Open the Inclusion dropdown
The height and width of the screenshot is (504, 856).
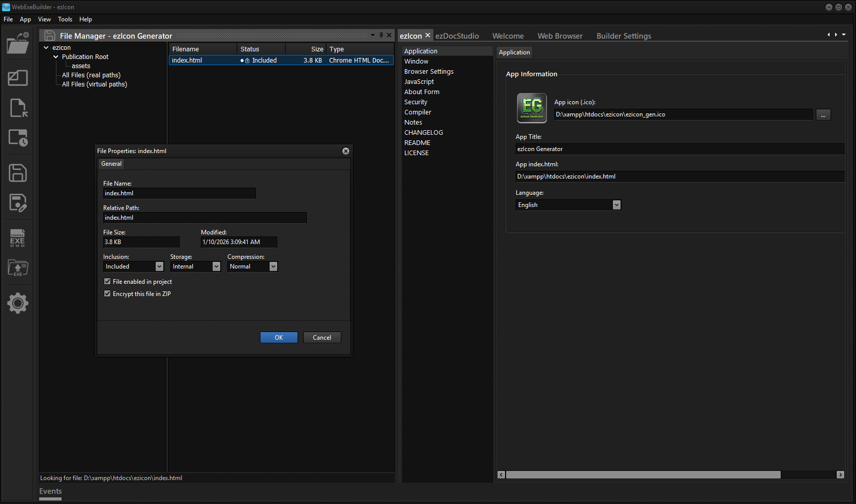[x=159, y=266]
